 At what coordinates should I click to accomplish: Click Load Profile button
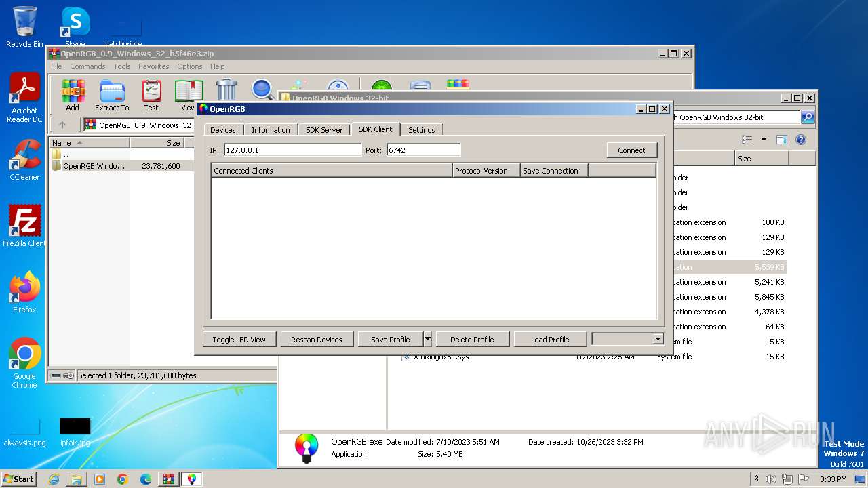(550, 339)
